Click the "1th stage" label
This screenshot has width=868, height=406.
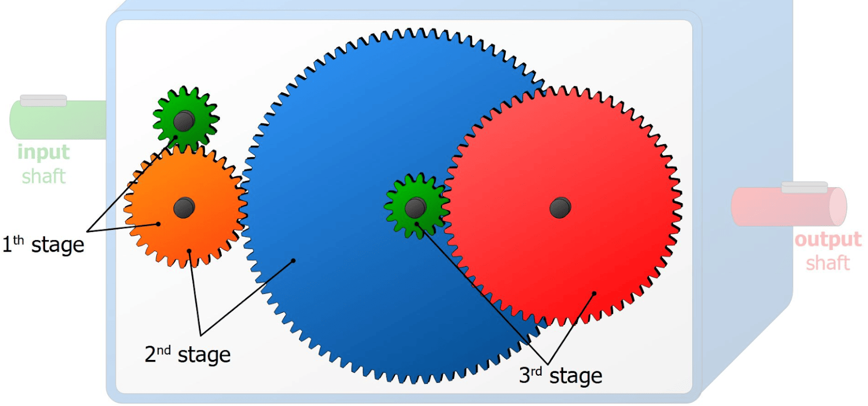coord(43,244)
